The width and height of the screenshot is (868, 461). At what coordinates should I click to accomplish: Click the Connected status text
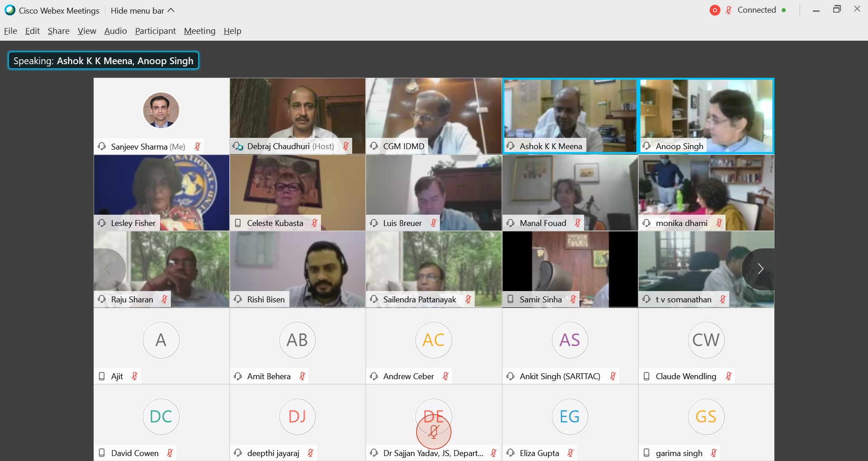click(x=757, y=10)
